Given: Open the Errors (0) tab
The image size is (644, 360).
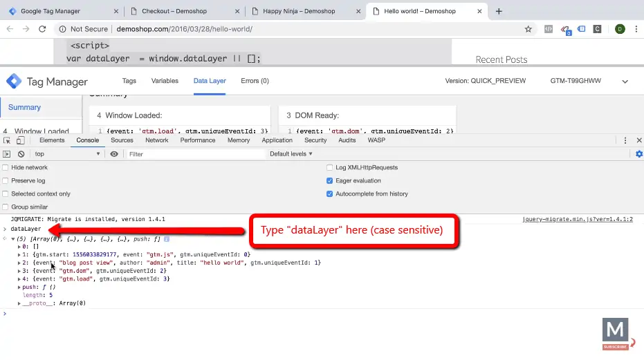Looking at the screenshot, I should coord(255,81).
